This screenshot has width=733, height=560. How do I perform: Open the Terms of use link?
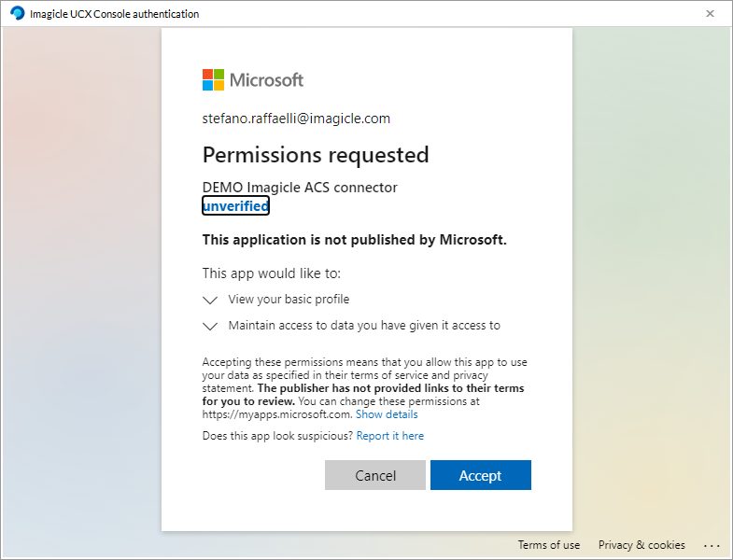tap(549, 545)
